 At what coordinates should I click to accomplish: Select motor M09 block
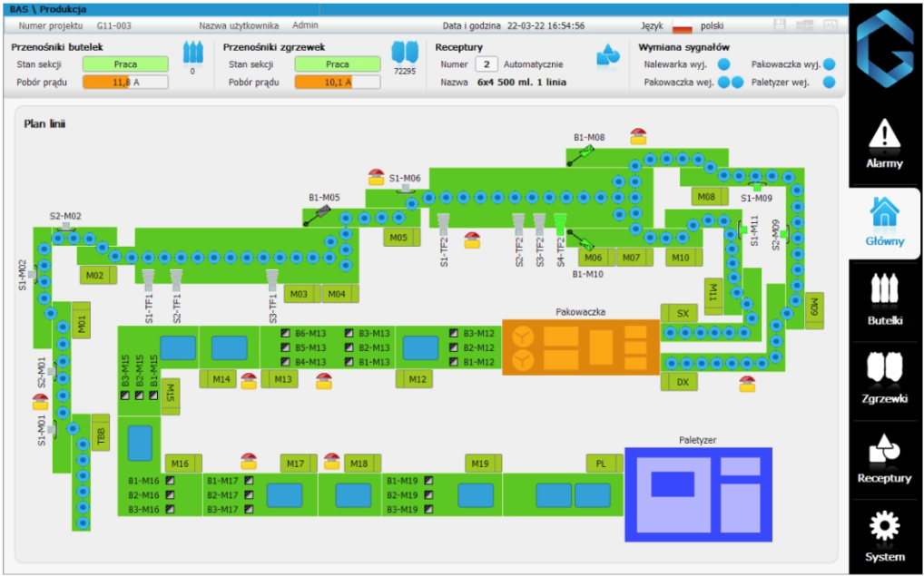click(x=814, y=310)
